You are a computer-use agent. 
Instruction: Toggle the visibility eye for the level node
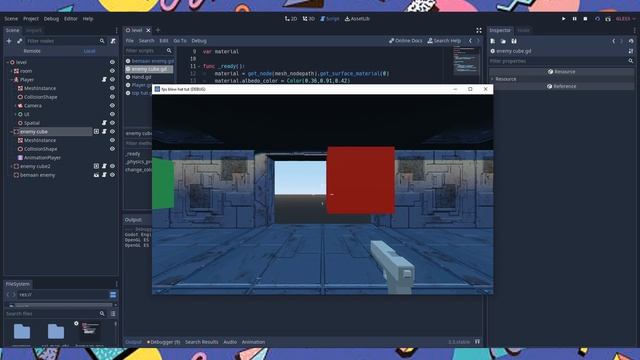coord(112,62)
